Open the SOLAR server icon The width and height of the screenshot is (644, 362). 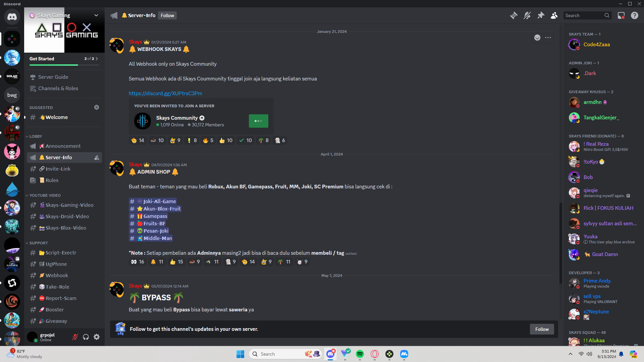click(x=12, y=76)
